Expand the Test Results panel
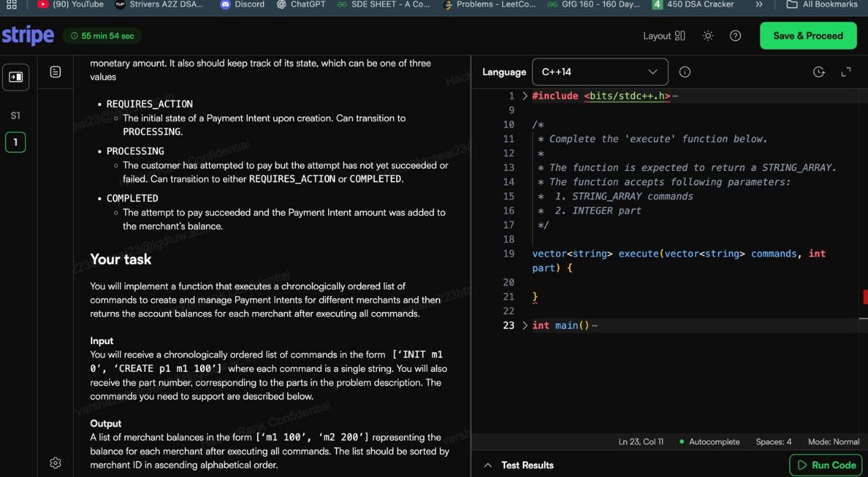 (x=519, y=465)
